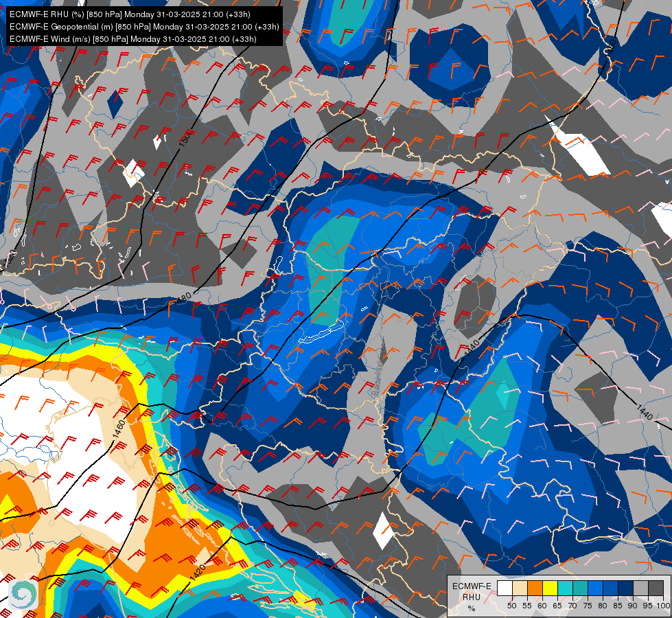Screen dimensions: 672x618
Task: Pick the navy 85-90 legend swatch
Action: pyautogui.click(x=626, y=588)
